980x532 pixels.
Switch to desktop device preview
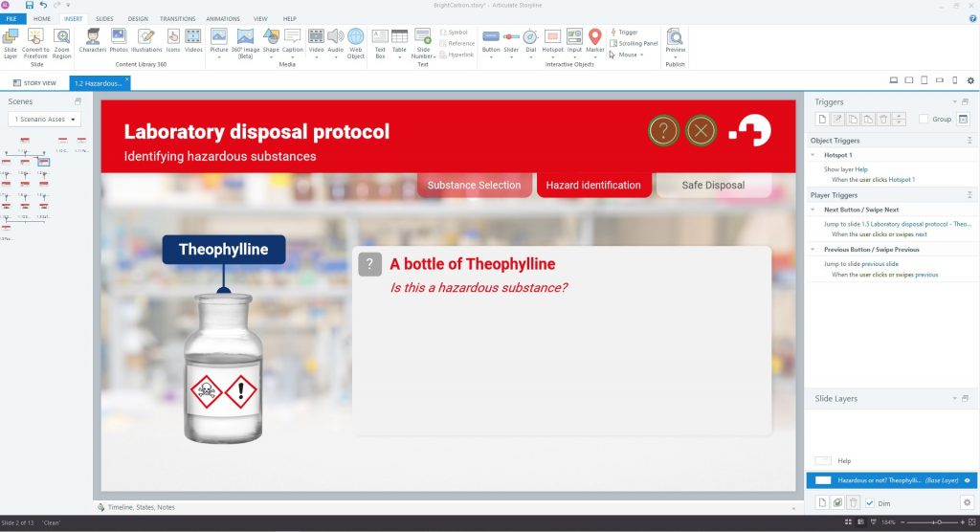tap(894, 80)
